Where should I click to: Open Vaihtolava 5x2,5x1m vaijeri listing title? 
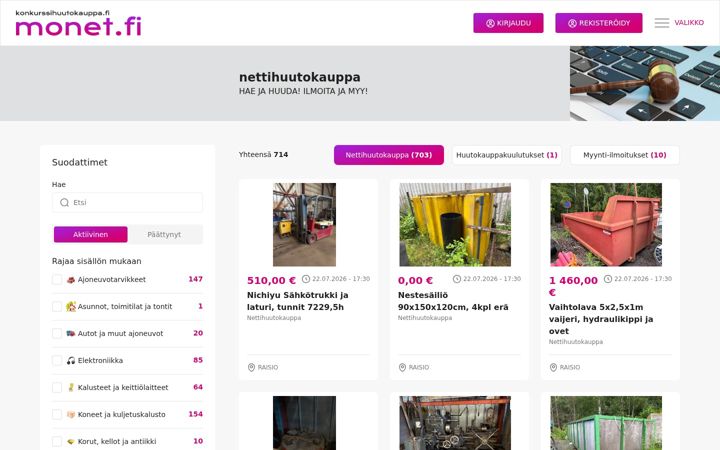(601, 319)
